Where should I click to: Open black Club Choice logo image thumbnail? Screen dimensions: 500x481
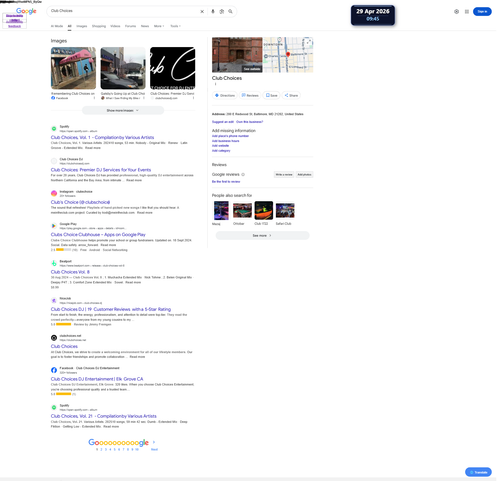point(173,68)
